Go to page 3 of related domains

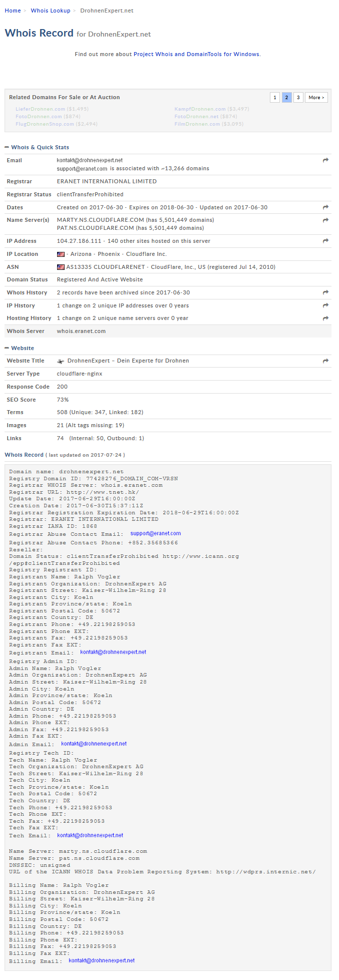tap(298, 97)
